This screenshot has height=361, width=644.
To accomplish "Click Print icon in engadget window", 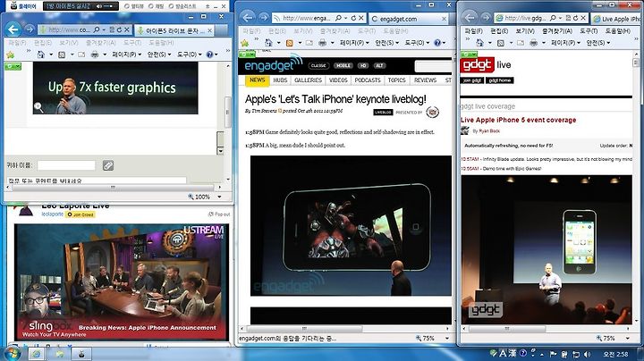I will pos(322,43).
